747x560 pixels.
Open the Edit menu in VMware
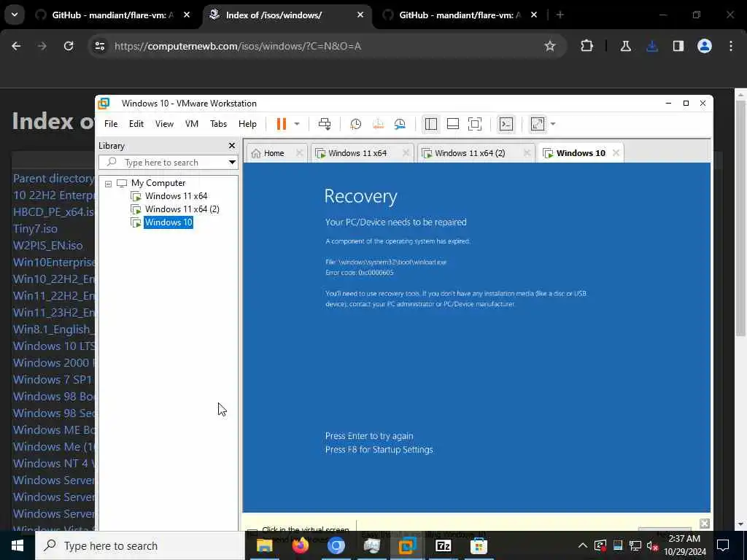136,124
